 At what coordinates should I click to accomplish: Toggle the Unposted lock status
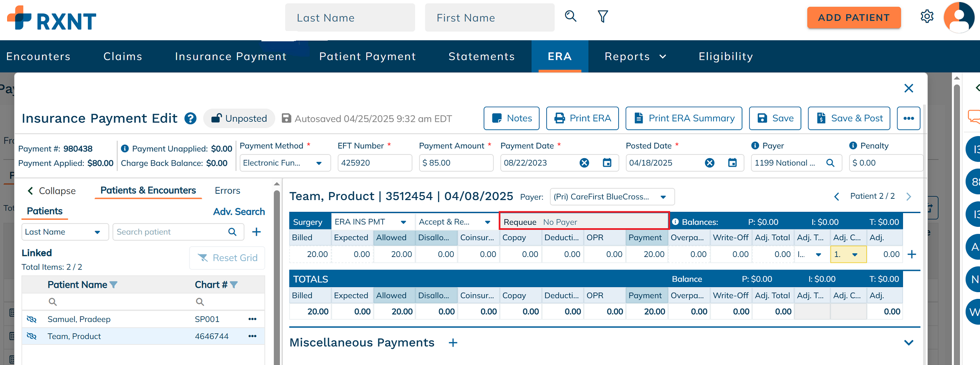point(239,118)
